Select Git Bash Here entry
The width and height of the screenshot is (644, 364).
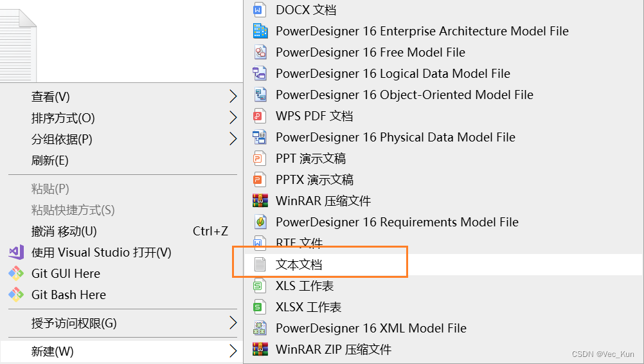tap(121, 295)
